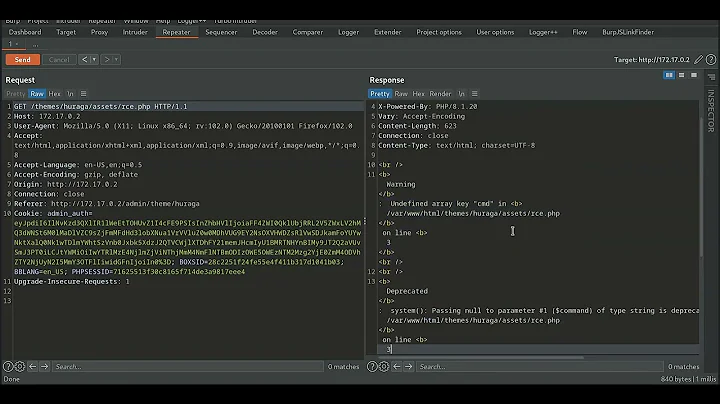
Task: Switch to side-by-side layout view
Action: tap(669, 75)
